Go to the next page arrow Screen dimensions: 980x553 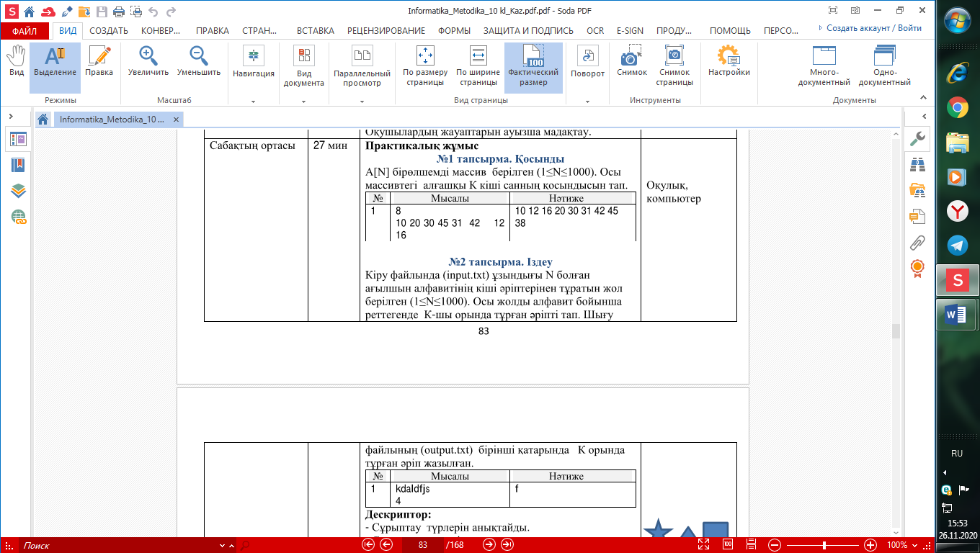[x=489, y=545]
